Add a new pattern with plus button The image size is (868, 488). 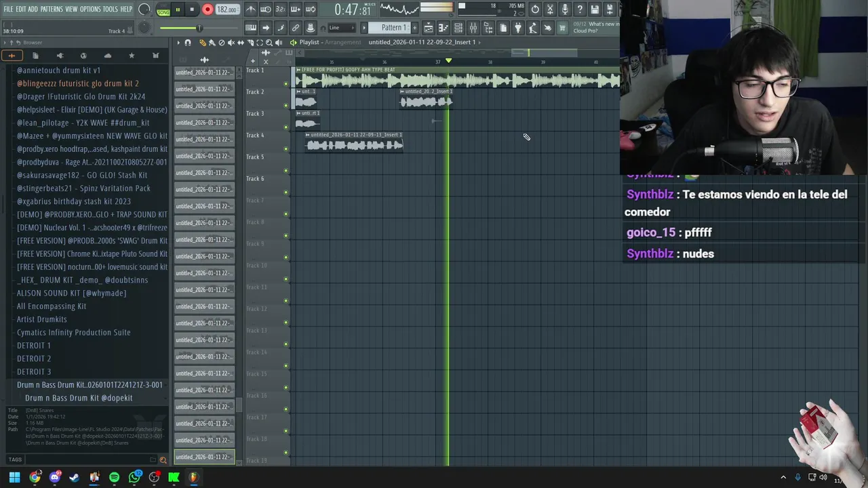[x=414, y=28]
